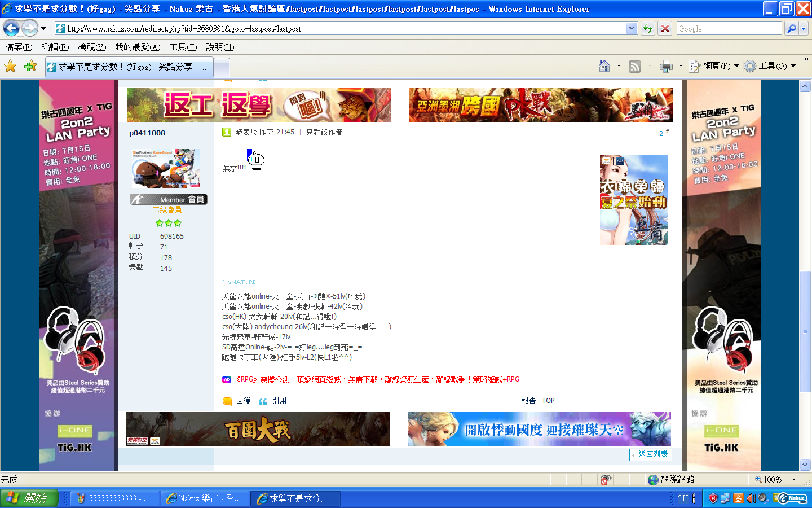Click the Print icon
The height and width of the screenshot is (508, 812).
click(x=666, y=66)
